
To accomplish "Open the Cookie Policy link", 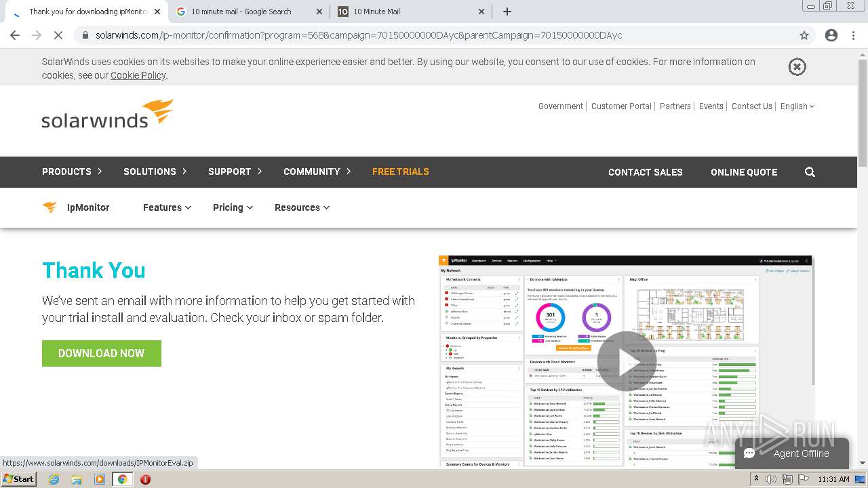I will (138, 75).
